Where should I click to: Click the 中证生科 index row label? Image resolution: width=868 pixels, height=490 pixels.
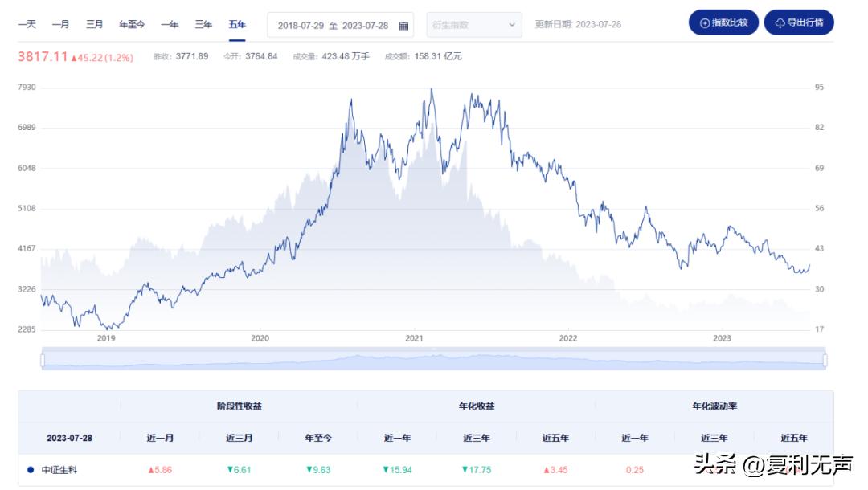pos(59,470)
